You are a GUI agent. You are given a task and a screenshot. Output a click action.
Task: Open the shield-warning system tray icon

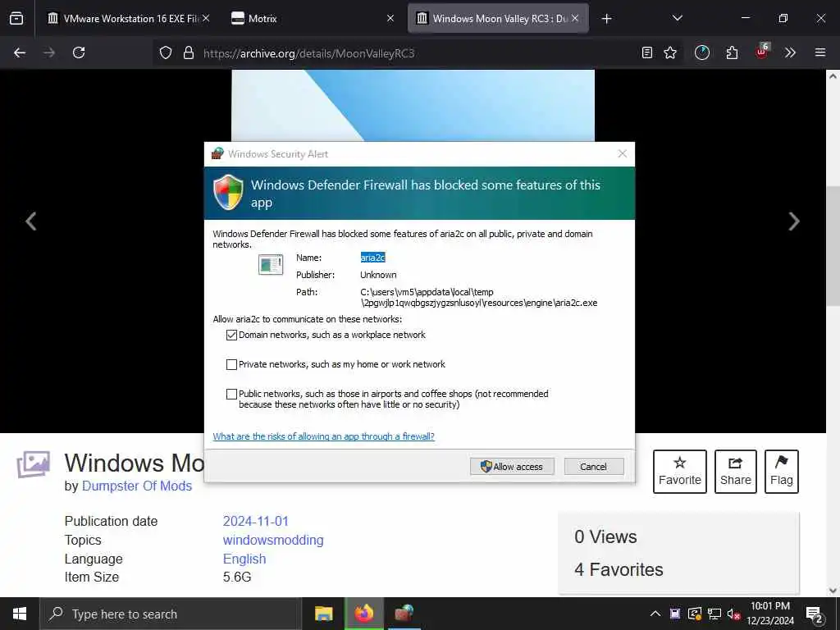694,614
